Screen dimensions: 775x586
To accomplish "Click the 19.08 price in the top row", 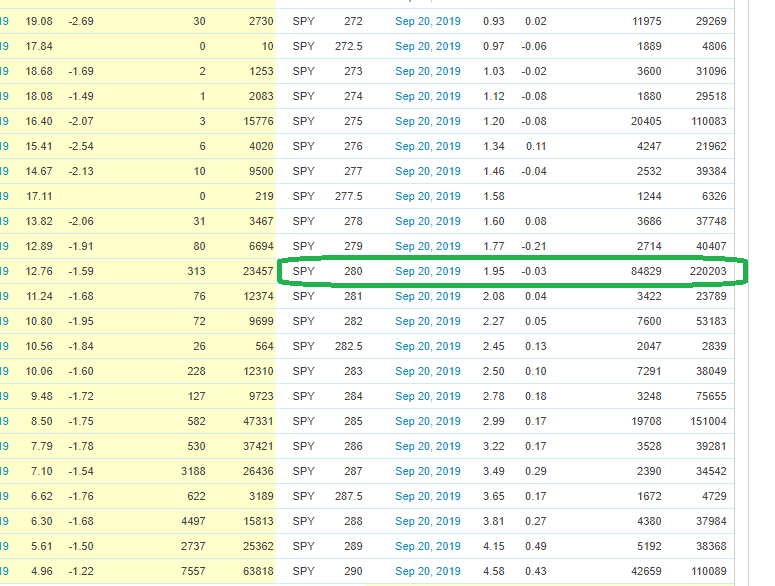I will click(x=38, y=21).
